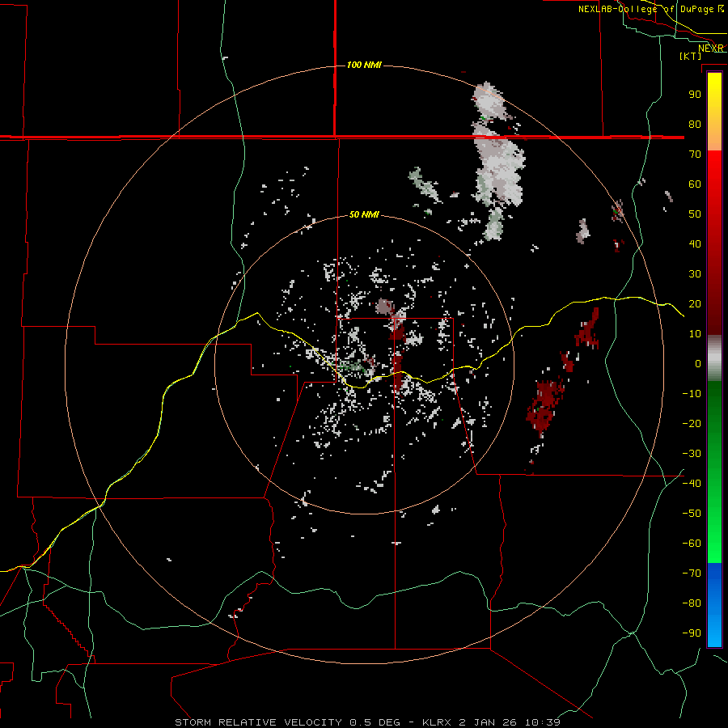
Task: Click the 100 NMI range ring label
Action: 364,65
